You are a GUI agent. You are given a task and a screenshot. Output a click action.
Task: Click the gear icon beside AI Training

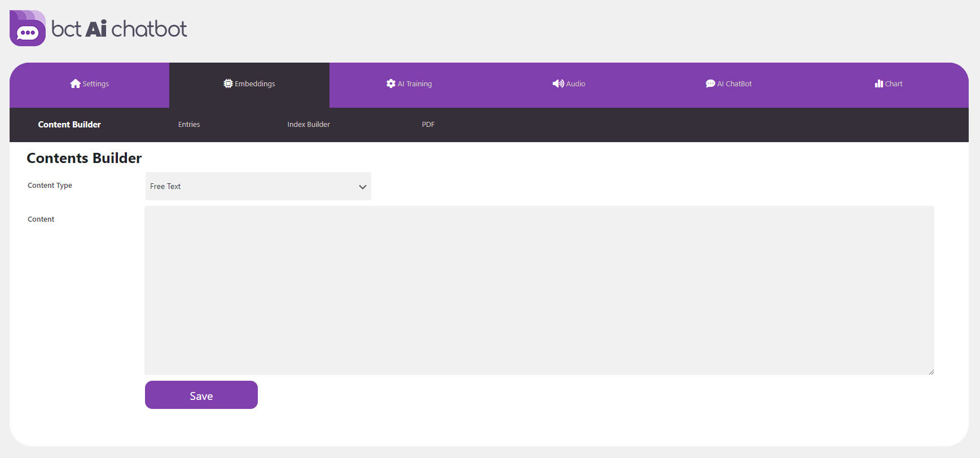[390, 83]
